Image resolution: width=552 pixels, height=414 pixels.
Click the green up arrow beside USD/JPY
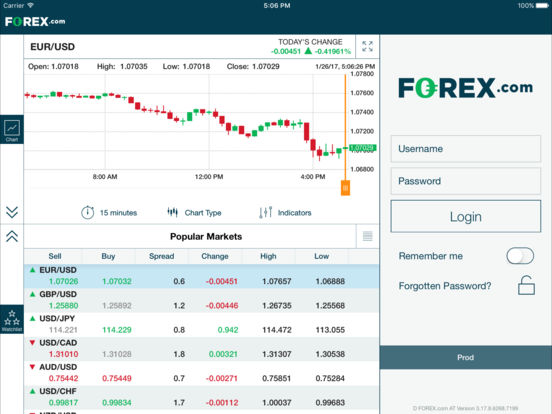click(32, 319)
